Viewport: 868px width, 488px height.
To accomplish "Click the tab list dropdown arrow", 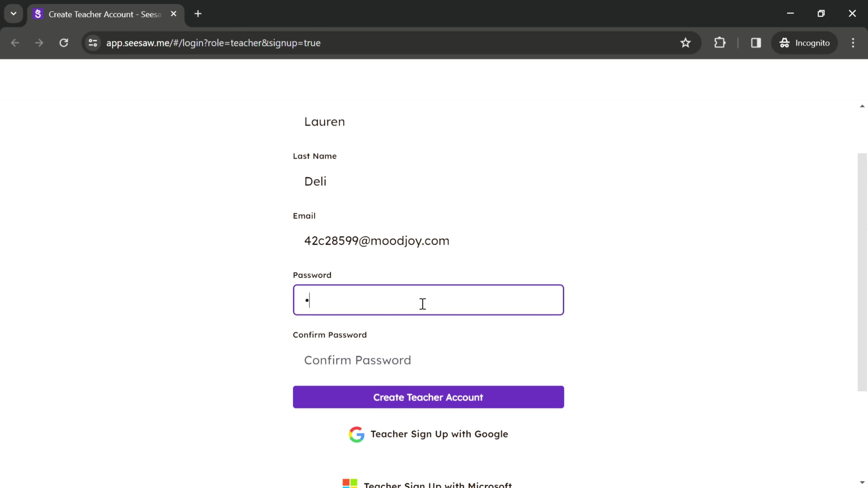I will click(x=13, y=13).
